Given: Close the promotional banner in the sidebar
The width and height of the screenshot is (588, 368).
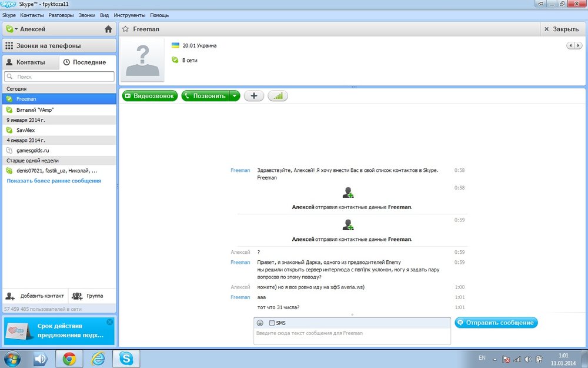Looking at the screenshot, I should pos(109,322).
